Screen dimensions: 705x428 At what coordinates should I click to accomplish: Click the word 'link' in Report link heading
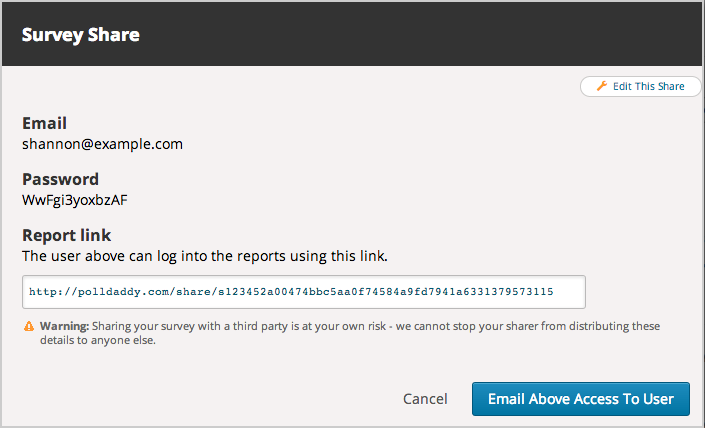pyautogui.click(x=95, y=236)
